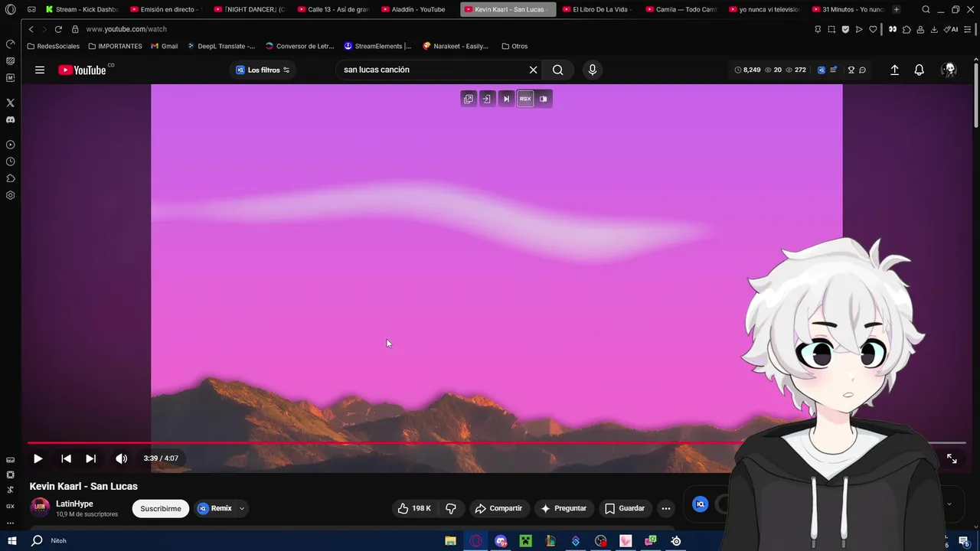Open StreamElements bookmark

(x=377, y=46)
